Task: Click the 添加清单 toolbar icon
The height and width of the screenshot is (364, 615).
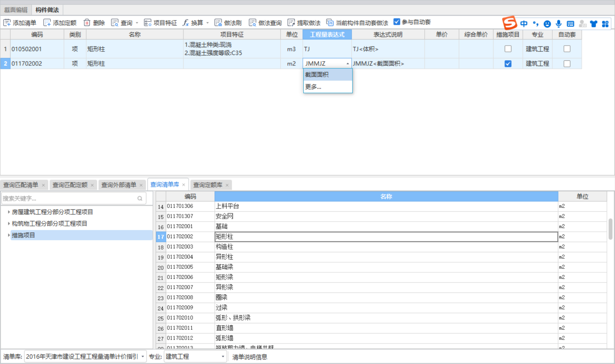Action: [x=7, y=23]
